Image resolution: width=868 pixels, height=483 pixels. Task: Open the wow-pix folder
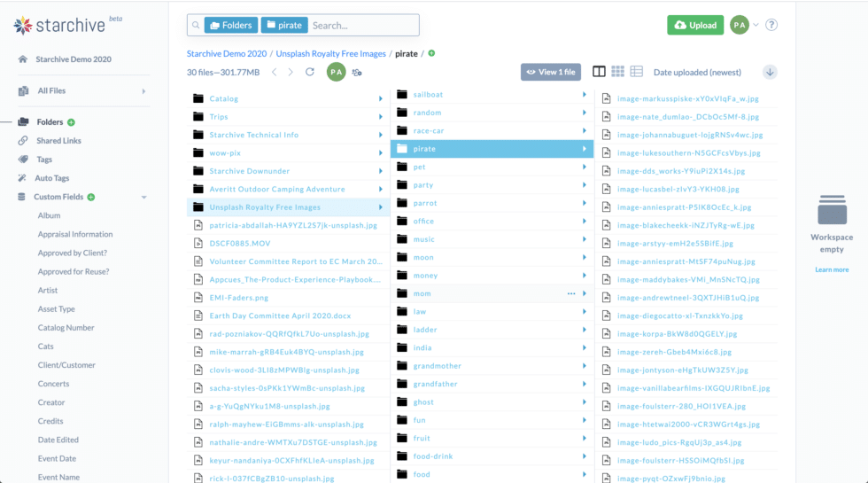pyautogui.click(x=225, y=152)
